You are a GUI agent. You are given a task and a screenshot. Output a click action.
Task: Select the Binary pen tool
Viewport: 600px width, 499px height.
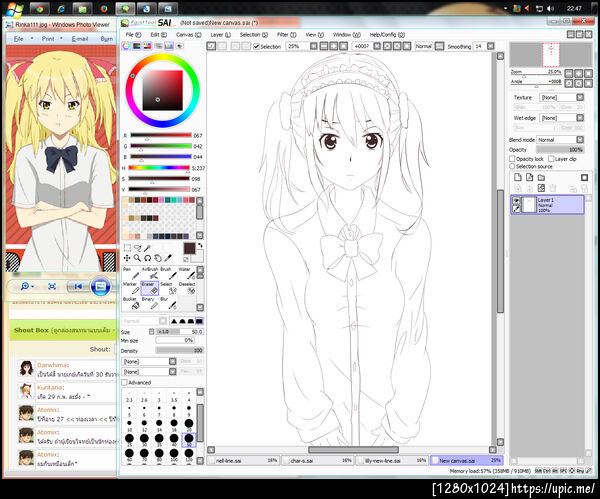150,303
